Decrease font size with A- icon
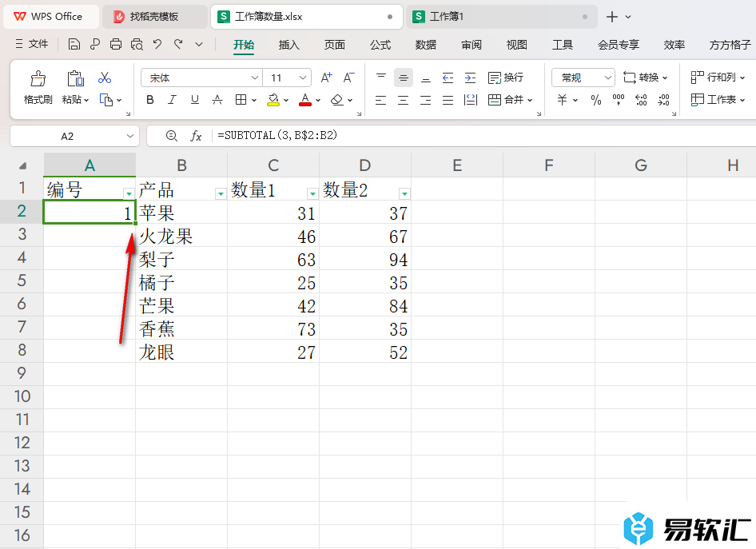756x549 pixels. tap(348, 78)
